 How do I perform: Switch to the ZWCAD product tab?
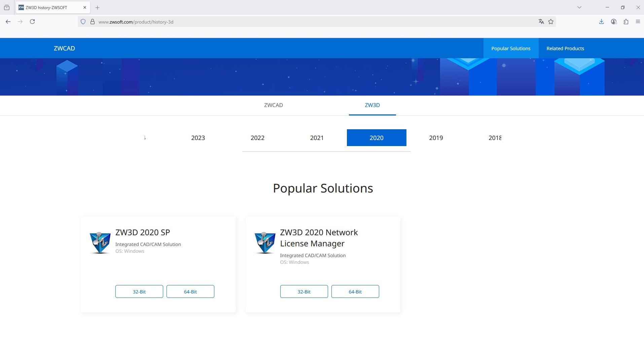tap(274, 105)
